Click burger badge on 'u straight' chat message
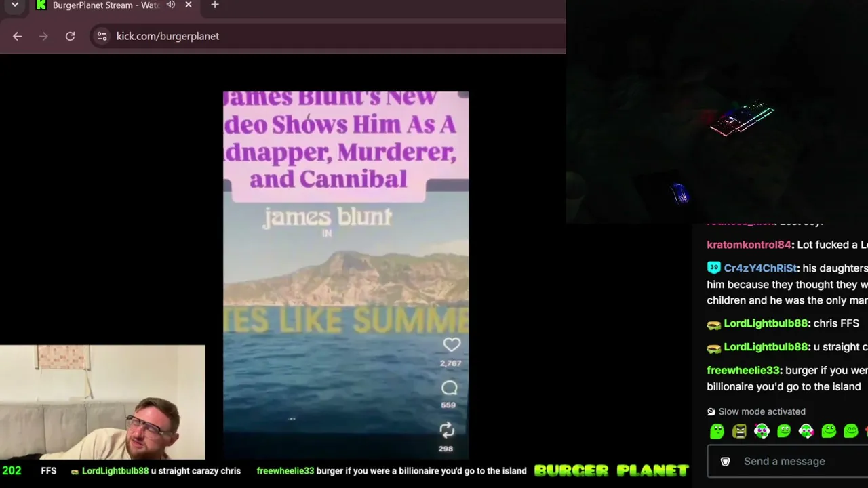 pos(713,348)
